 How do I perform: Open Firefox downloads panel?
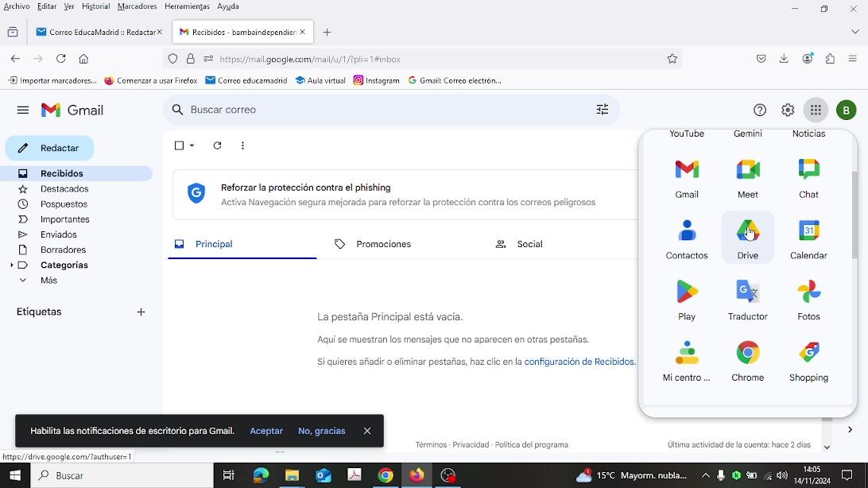click(784, 59)
